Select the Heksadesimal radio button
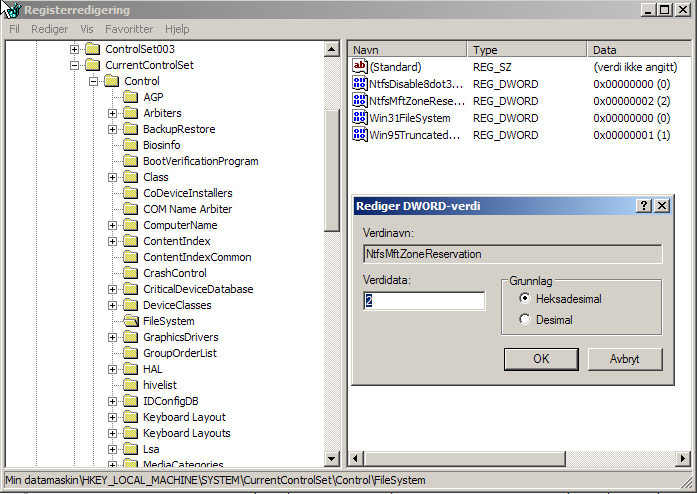The width and height of the screenshot is (697, 494). click(525, 298)
